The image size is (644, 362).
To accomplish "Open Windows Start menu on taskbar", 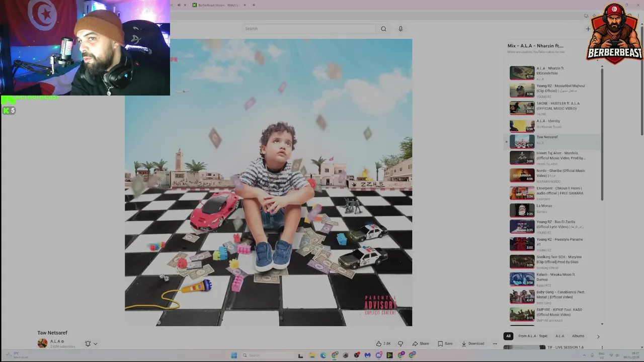I will pyautogui.click(x=234, y=355).
